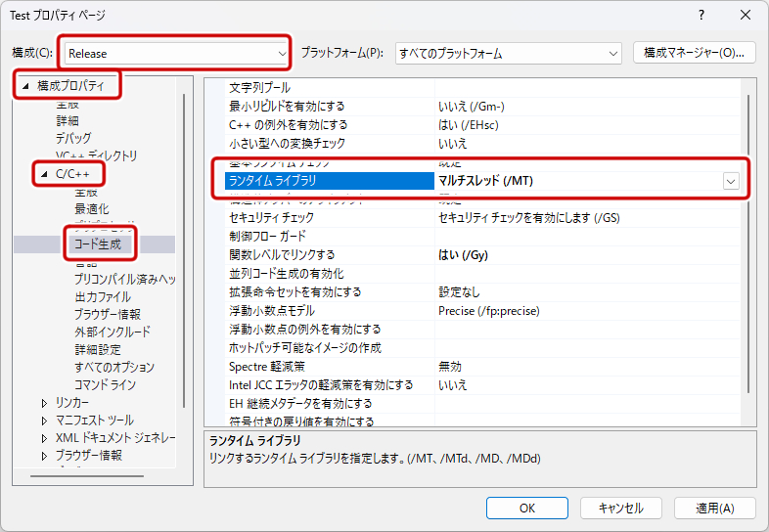Click the 文字列プール property row
The width and height of the screenshot is (769, 532).
(x=482, y=88)
